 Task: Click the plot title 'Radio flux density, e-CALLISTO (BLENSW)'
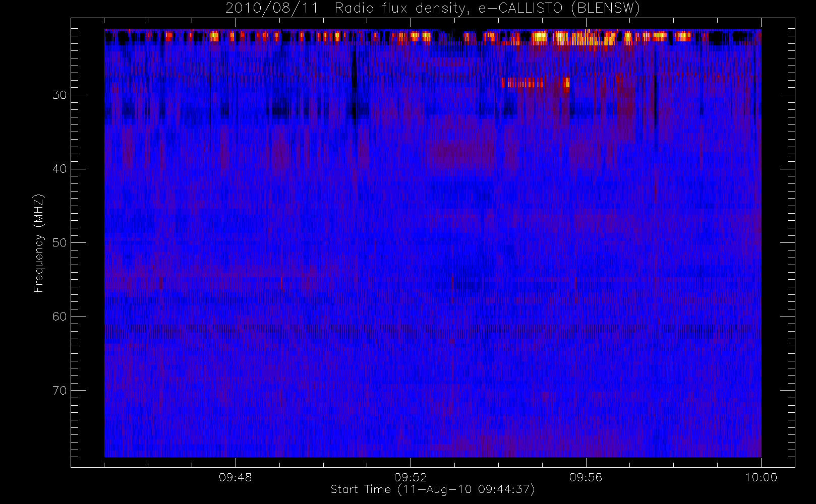tap(487, 9)
